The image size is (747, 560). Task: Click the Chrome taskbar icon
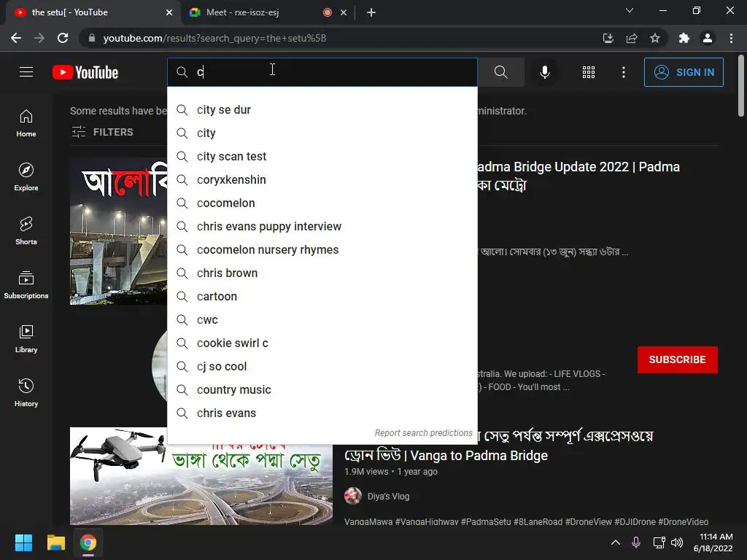coord(88,542)
